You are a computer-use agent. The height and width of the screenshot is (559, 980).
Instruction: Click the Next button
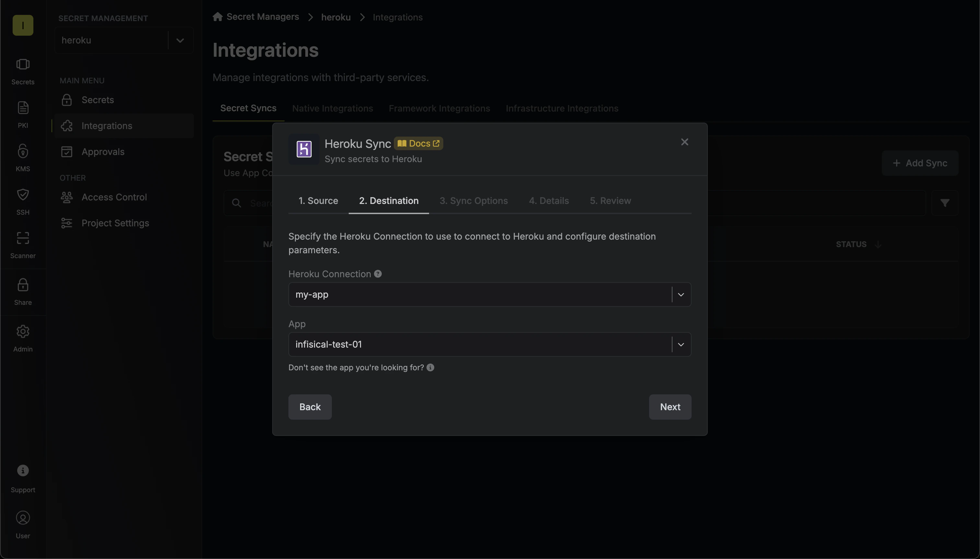670,407
